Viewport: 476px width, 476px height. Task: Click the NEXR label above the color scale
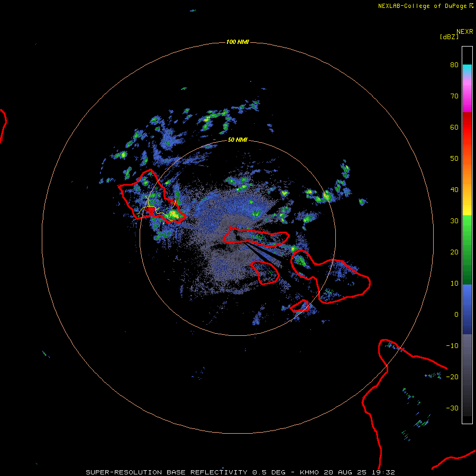click(465, 32)
